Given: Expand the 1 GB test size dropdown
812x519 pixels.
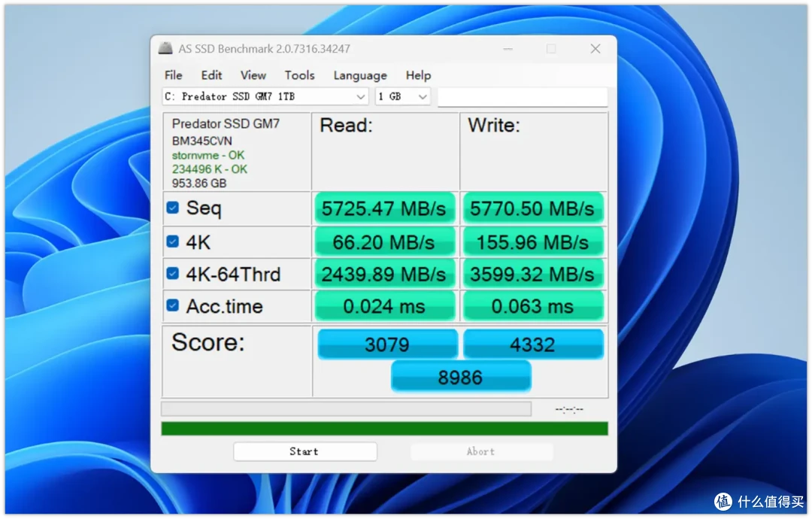Looking at the screenshot, I should [x=403, y=96].
